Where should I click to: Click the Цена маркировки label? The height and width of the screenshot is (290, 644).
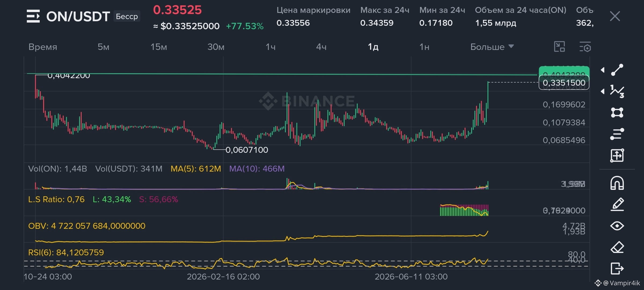313,10
